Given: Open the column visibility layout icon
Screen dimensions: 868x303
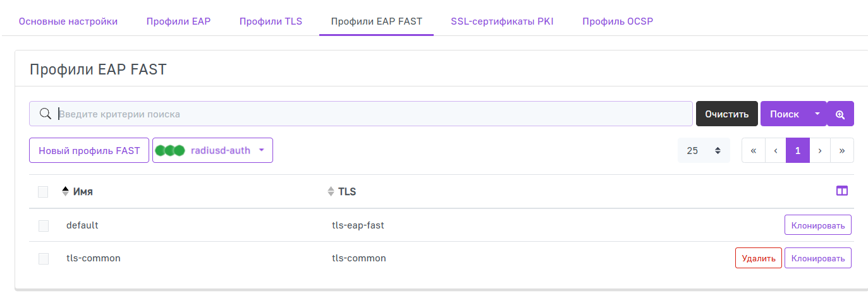Looking at the screenshot, I should point(841,191).
